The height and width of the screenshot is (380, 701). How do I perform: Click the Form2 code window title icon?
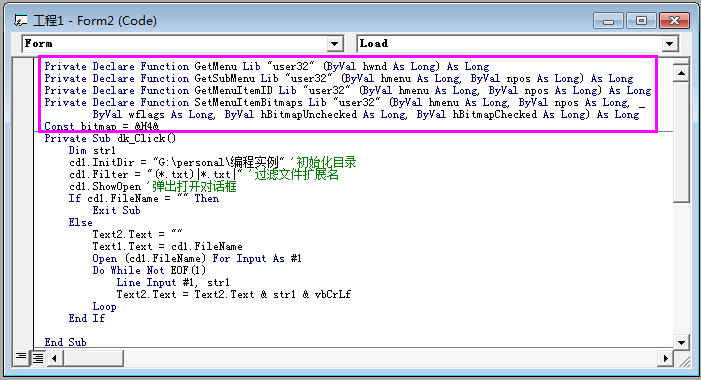pyautogui.click(x=21, y=21)
